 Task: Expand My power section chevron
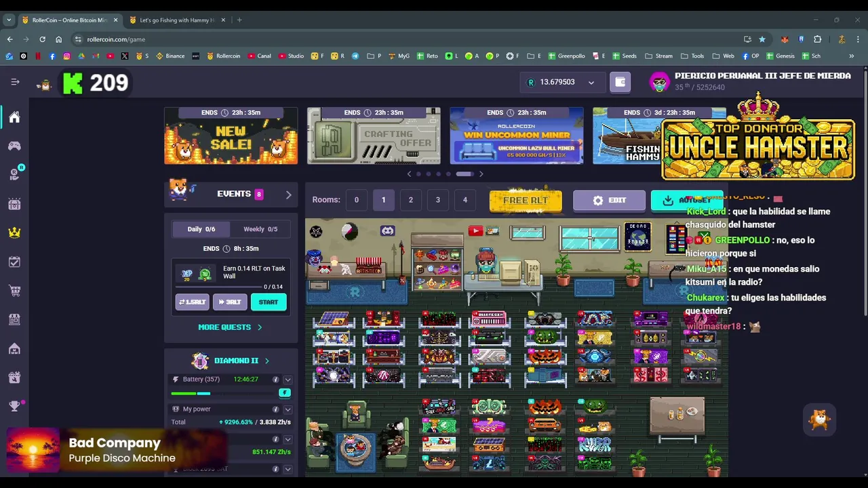pyautogui.click(x=288, y=409)
